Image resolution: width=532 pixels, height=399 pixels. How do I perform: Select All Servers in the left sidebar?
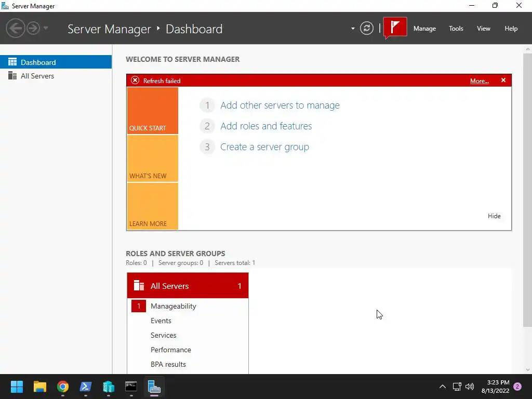tap(56, 76)
